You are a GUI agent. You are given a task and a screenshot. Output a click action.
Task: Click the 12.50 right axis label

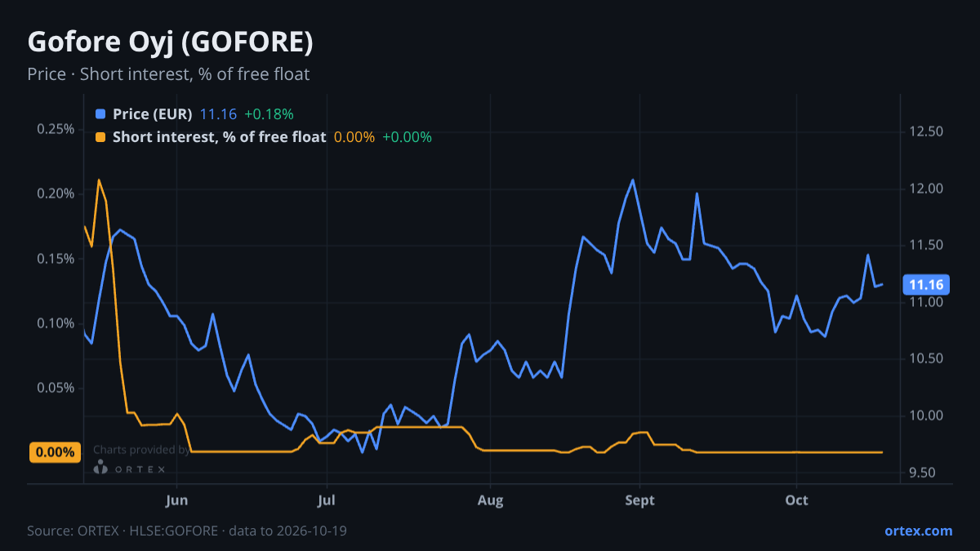pyautogui.click(x=926, y=132)
